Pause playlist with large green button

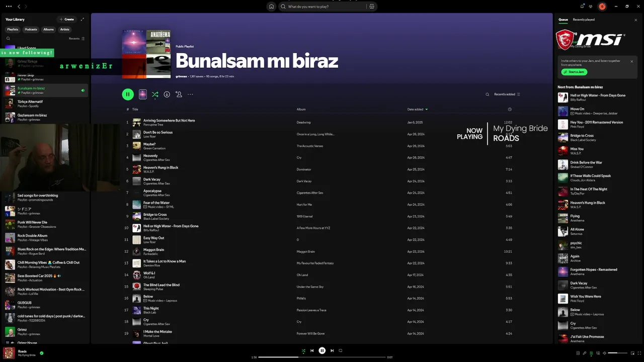tap(128, 94)
